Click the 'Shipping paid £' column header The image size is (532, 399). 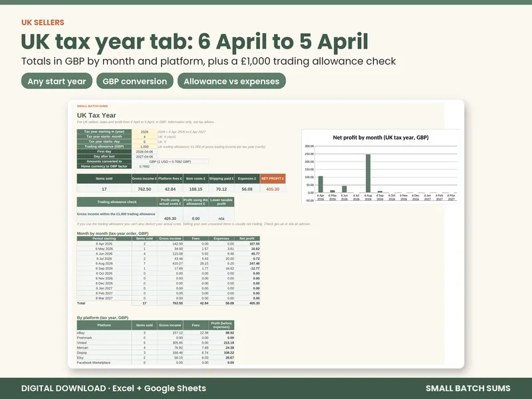(x=221, y=178)
